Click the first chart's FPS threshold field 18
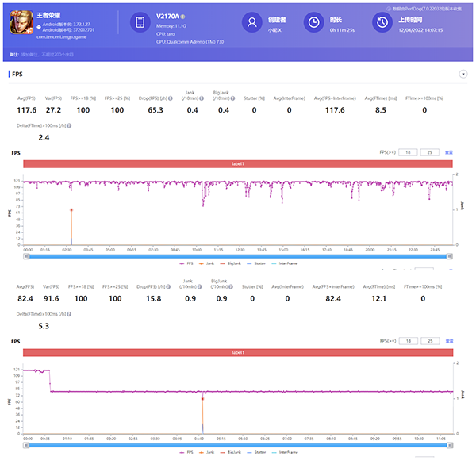Viewport: 476px width, 460px height. [x=409, y=151]
